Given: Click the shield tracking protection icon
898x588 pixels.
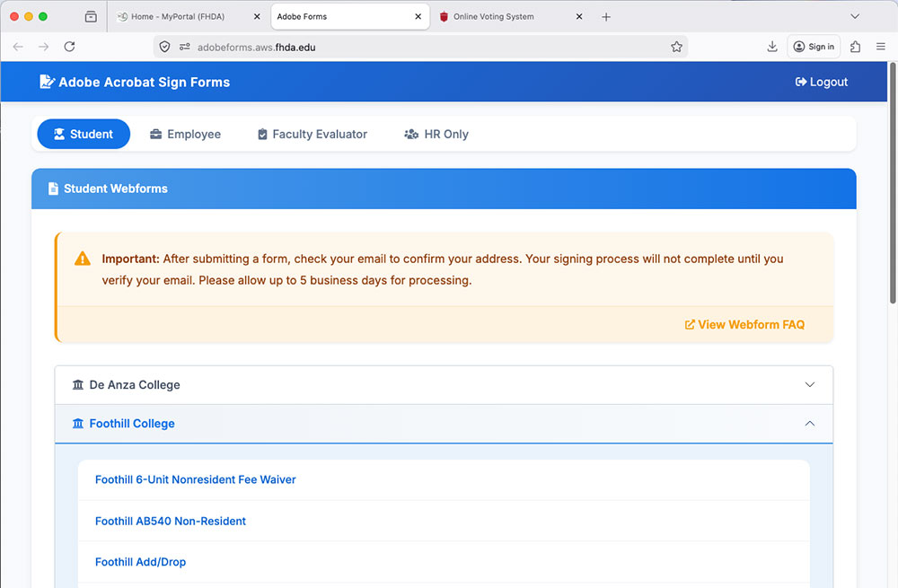Looking at the screenshot, I should (164, 47).
